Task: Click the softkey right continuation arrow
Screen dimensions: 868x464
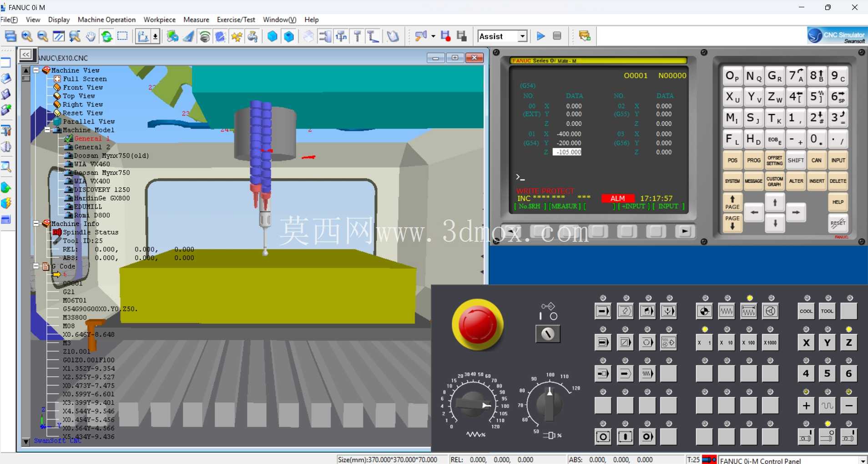Action: point(685,231)
